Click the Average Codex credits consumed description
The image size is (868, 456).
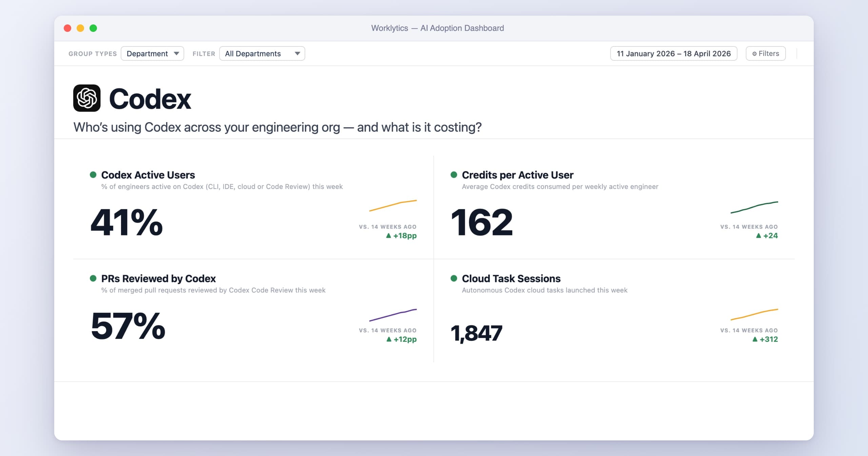560,187
